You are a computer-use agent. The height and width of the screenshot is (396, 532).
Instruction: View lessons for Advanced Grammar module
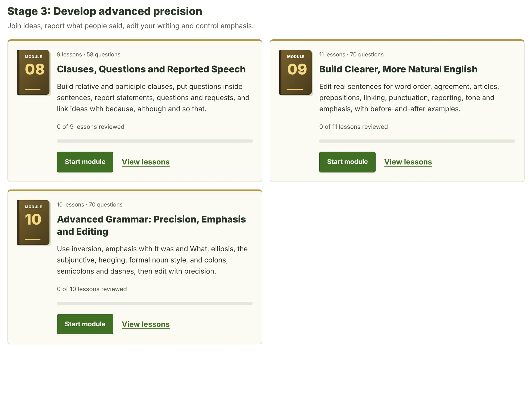point(146,324)
